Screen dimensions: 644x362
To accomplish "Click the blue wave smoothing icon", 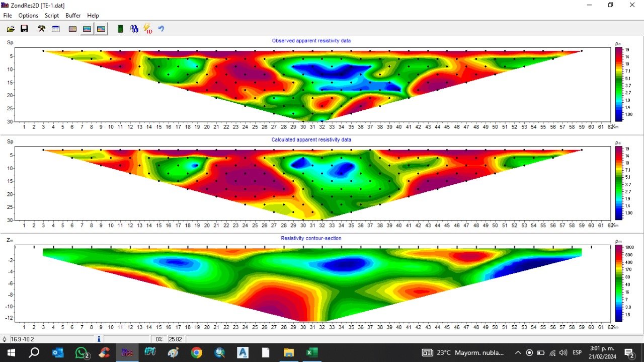I will coord(134,29).
